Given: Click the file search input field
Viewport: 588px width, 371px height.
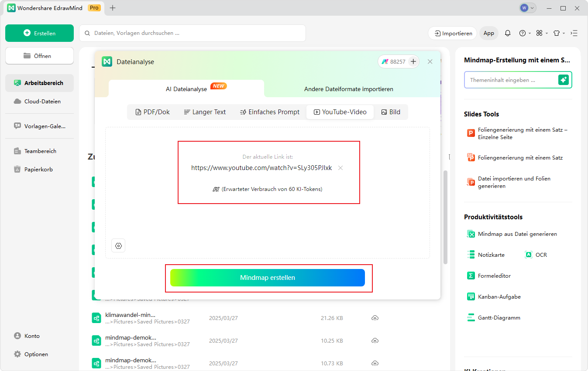Looking at the screenshot, I should [x=192, y=33].
